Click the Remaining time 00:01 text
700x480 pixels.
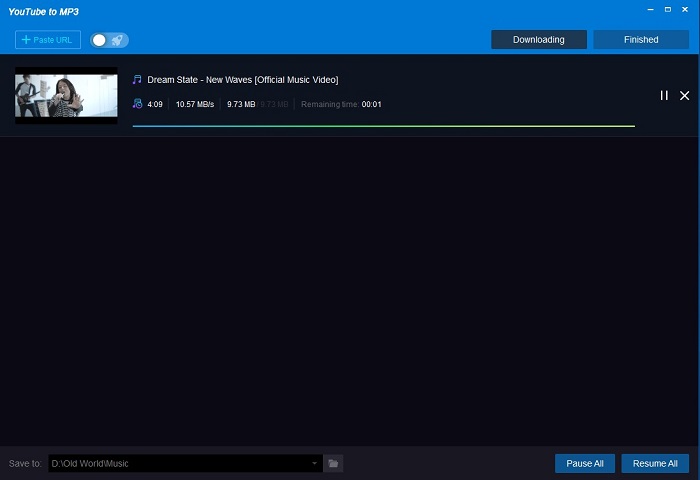(341, 104)
